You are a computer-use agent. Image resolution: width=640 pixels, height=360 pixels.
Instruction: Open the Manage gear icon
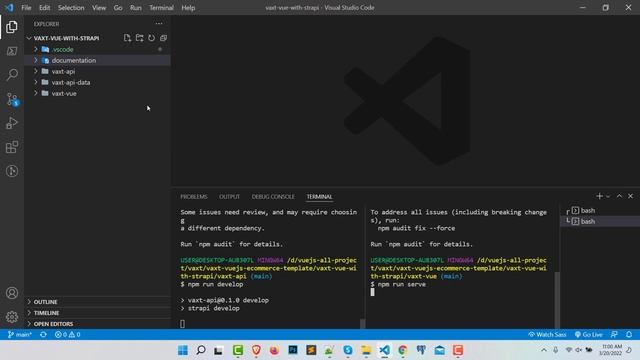[12, 317]
